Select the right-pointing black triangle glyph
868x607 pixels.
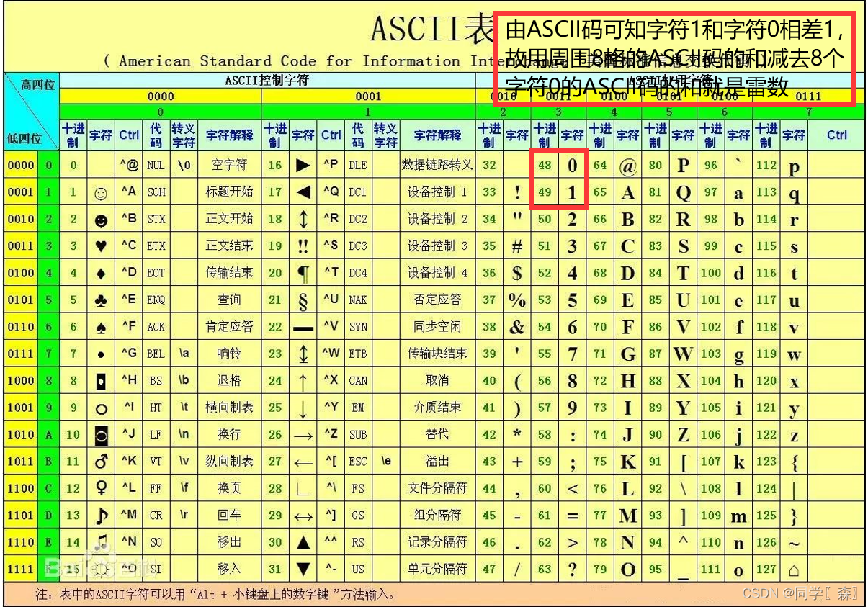pos(303,166)
